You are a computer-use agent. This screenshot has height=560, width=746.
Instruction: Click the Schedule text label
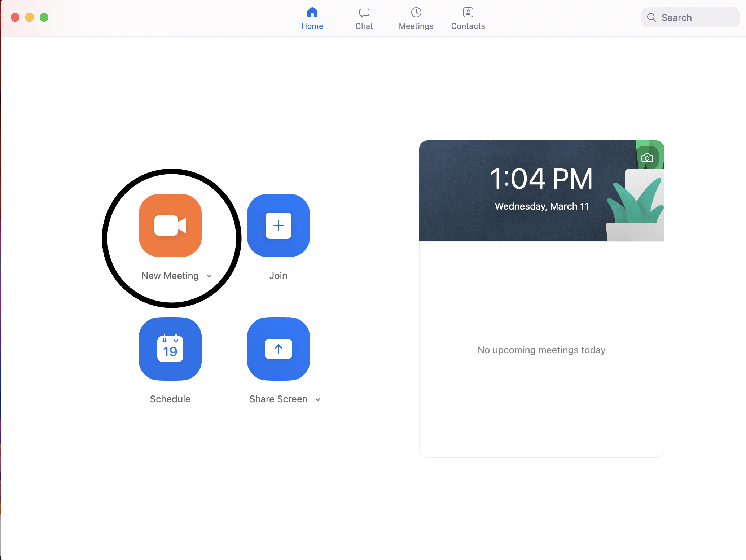[x=170, y=399]
